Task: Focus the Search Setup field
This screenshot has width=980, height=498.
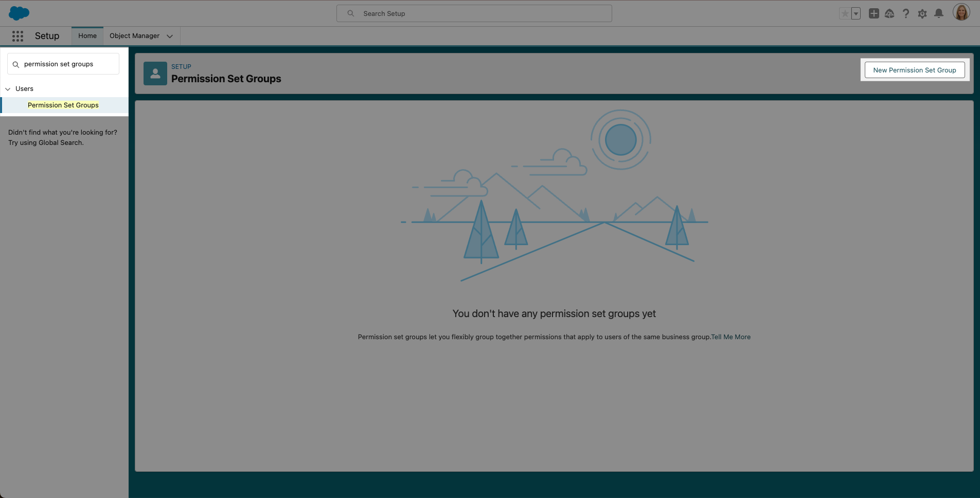Action: pos(474,13)
